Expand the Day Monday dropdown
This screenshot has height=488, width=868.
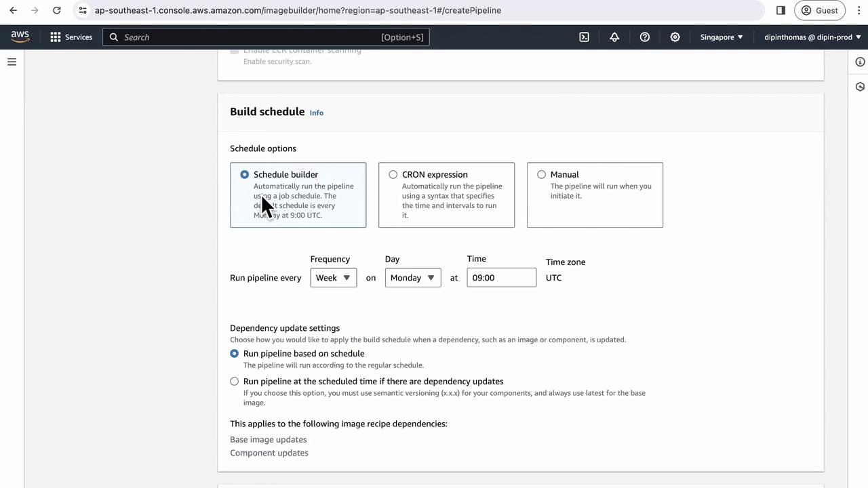tap(413, 278)
